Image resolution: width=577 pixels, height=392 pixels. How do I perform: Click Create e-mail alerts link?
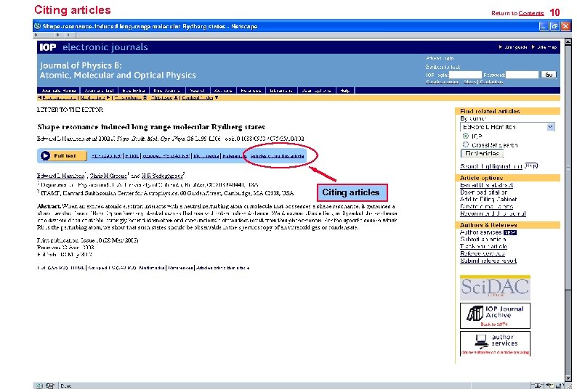(x=486, y=206)
